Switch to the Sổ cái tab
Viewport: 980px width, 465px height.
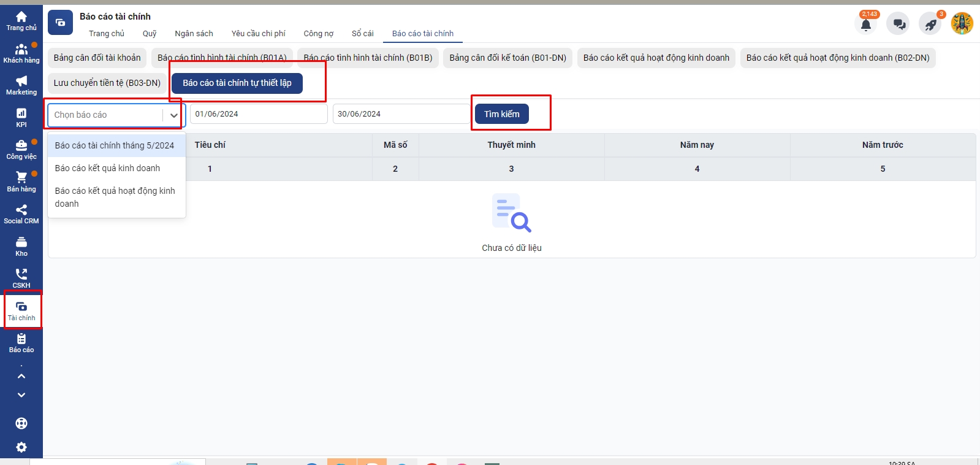[x=362, y=34]
